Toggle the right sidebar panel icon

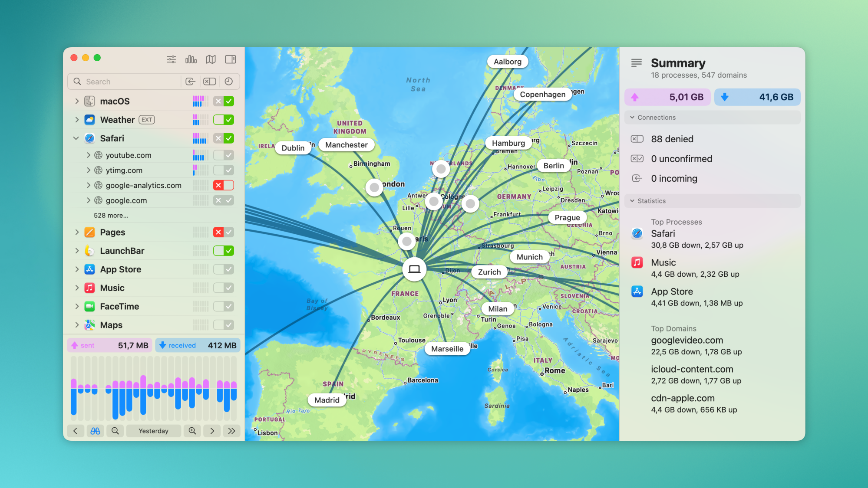click(x=231, y=59)
